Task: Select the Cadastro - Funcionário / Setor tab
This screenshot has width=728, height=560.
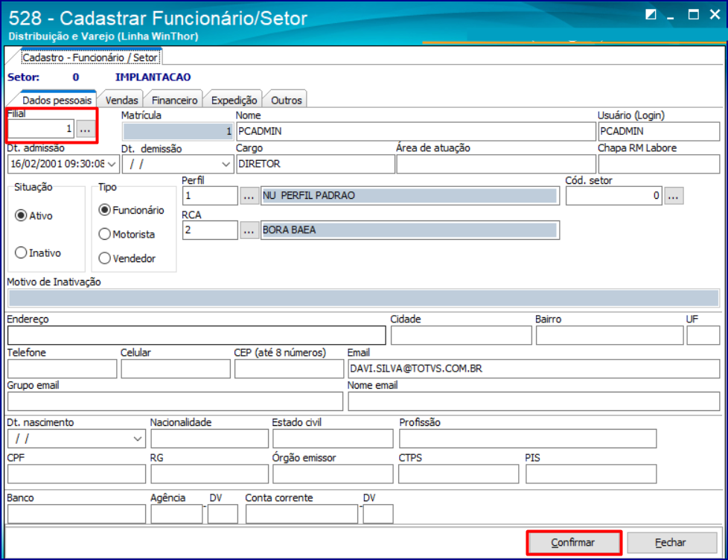Action: pyautogui.click(x=91, y=57)
